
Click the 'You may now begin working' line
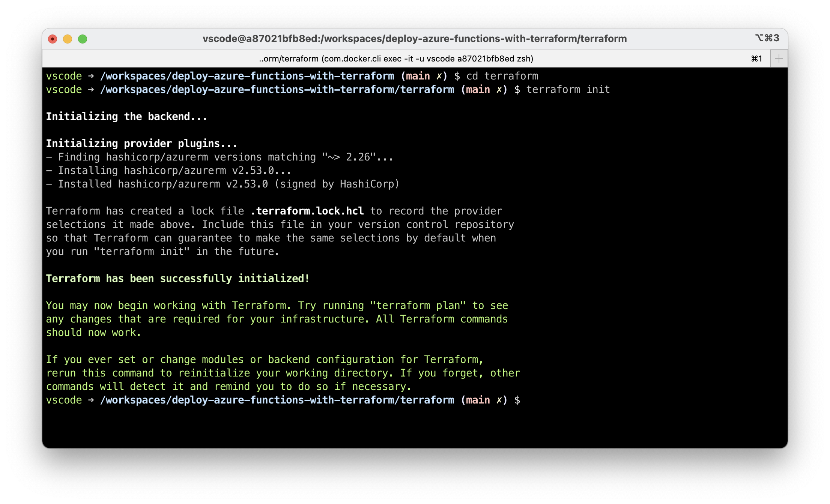tap(277, 306)
